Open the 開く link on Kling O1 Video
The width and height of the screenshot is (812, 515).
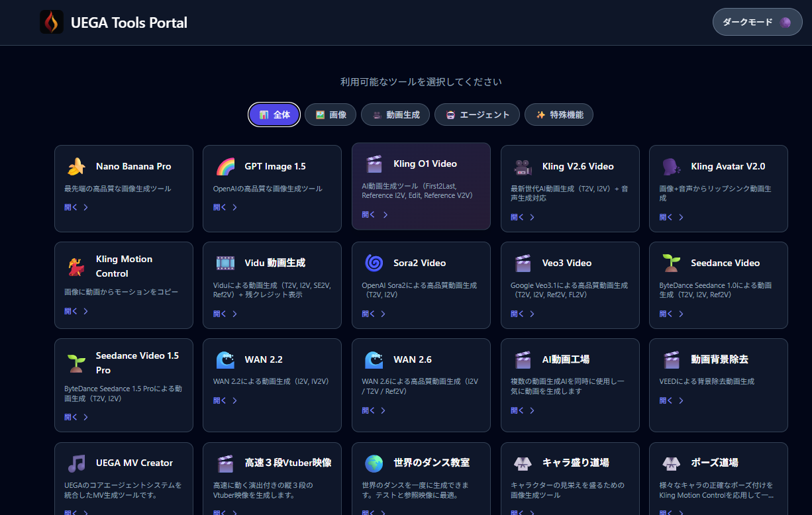pyautogui.click(x=375, y=214)
